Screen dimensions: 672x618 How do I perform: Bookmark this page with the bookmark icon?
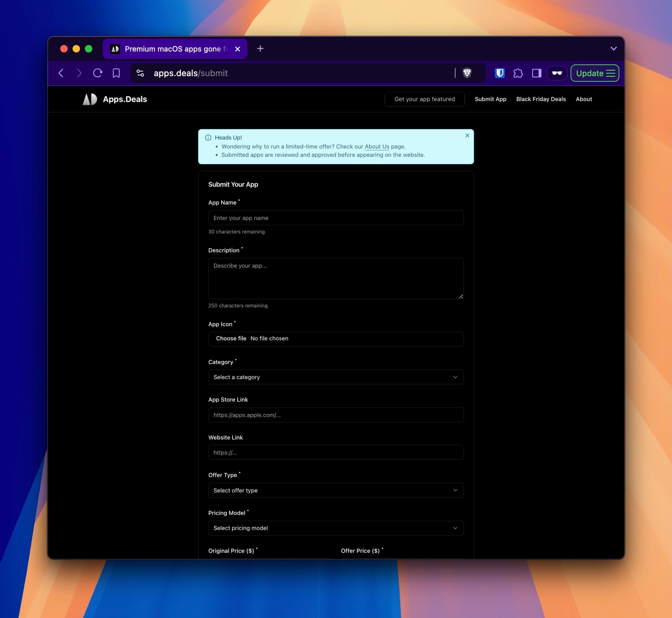click(x=116, y=73)
